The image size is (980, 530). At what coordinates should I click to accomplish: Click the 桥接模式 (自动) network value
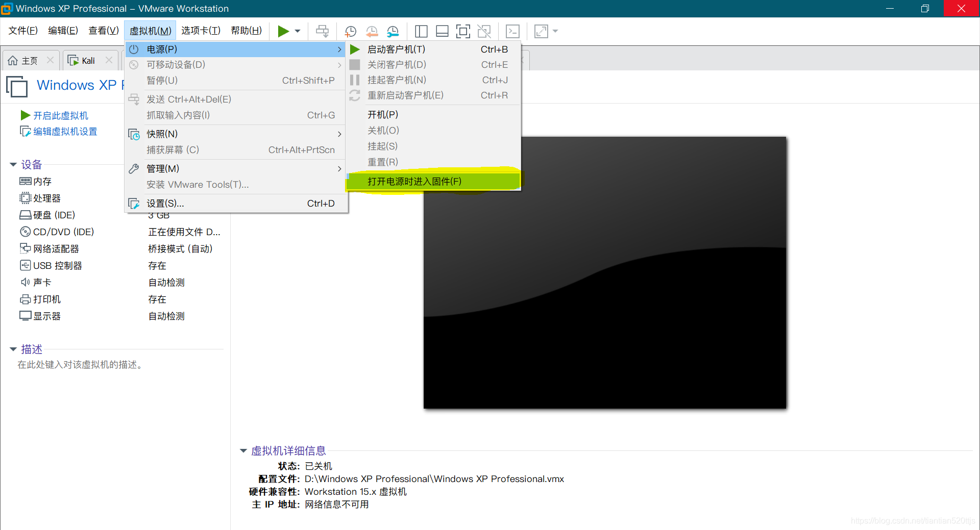click(180, 249)
